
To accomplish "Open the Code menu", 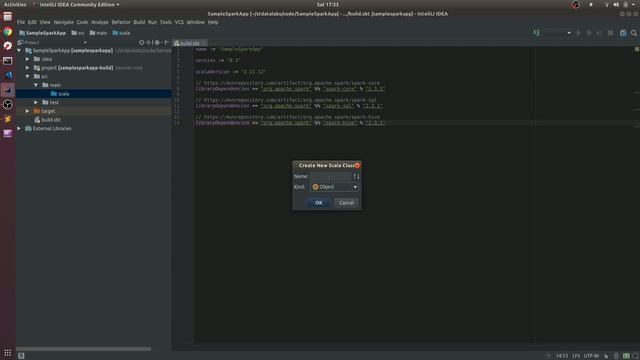I will tap(82, 22).
